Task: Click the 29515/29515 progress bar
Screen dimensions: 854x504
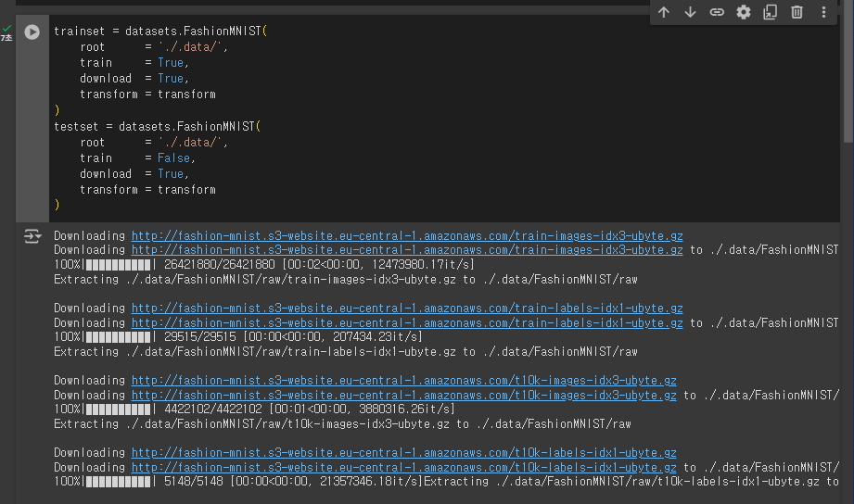Action: click(118, 337)
